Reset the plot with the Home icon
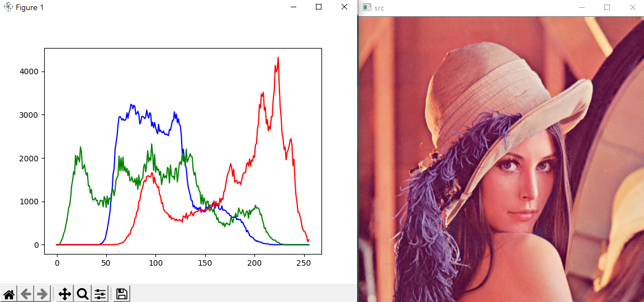644x302 pixels. coord(9,294)
